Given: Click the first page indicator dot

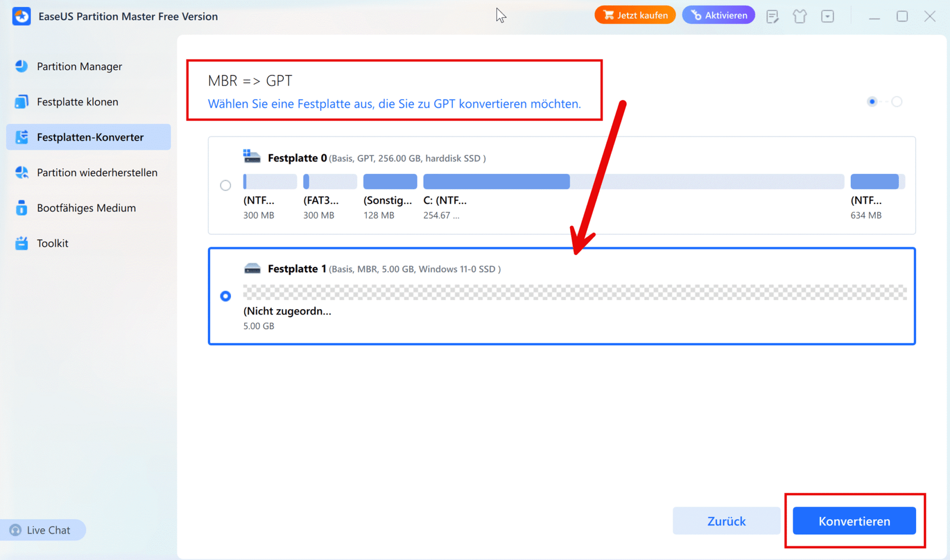Looking at the screenshot, I should 872,101.
